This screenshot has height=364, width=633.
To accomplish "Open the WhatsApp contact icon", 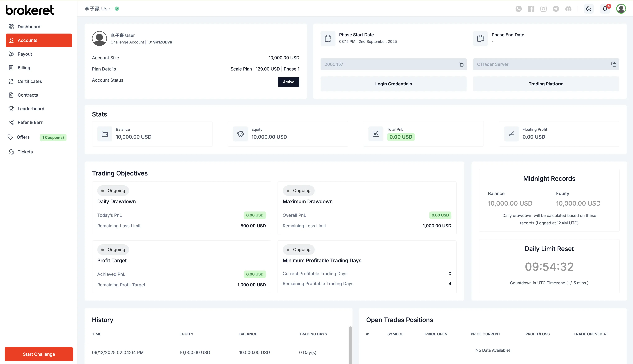I will 518,9.
